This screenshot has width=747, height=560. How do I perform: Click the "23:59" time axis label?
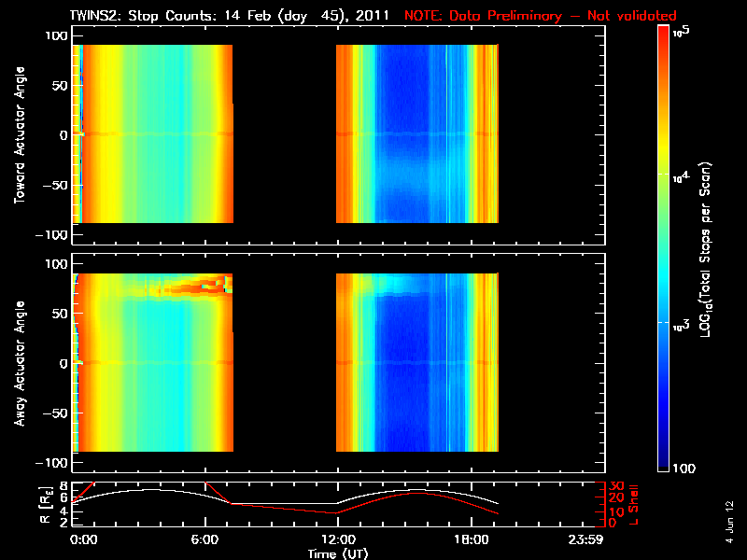pyautogui.click(x=586, y=539)
